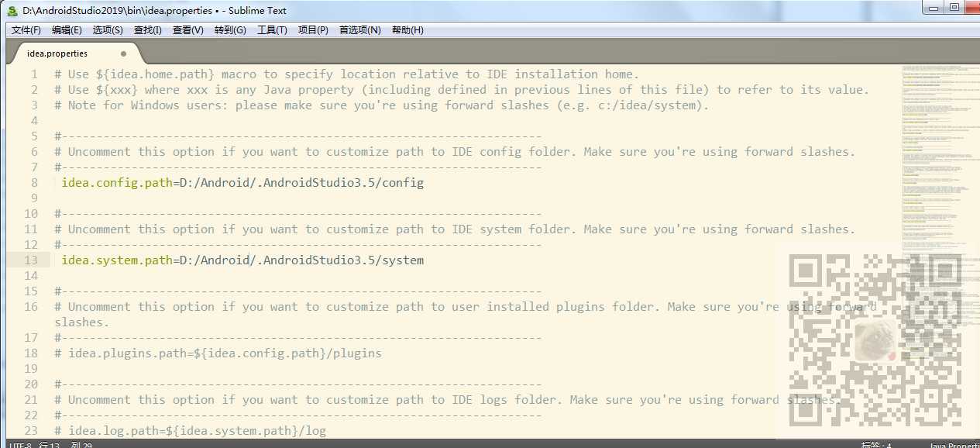Viewport: 980px width, 448px height.
Task: Click line number 9 in the gutter
Action: [34, 198]
